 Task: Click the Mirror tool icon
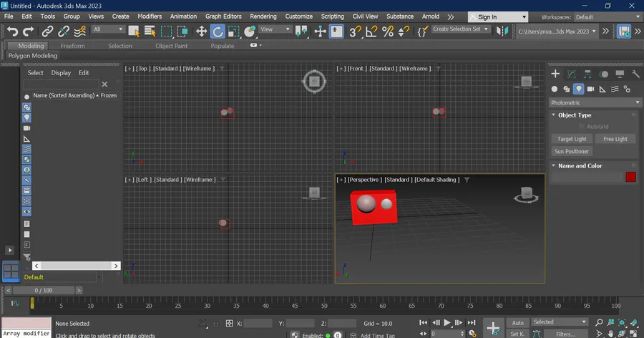pos(502,32)
